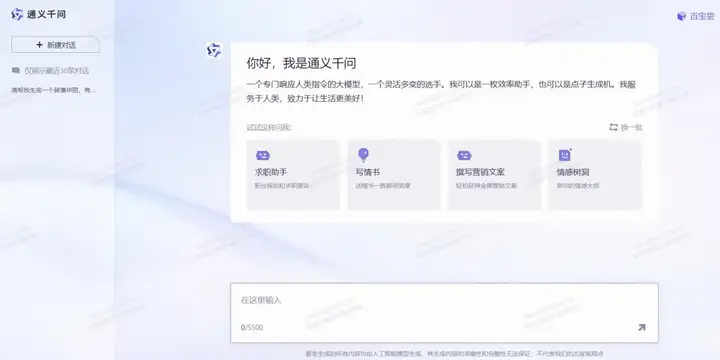The height and width of the screenshot is (360, 720).
Task: Click the lightbulb icon on 写情书 card
Action: (x=363, y=155)
